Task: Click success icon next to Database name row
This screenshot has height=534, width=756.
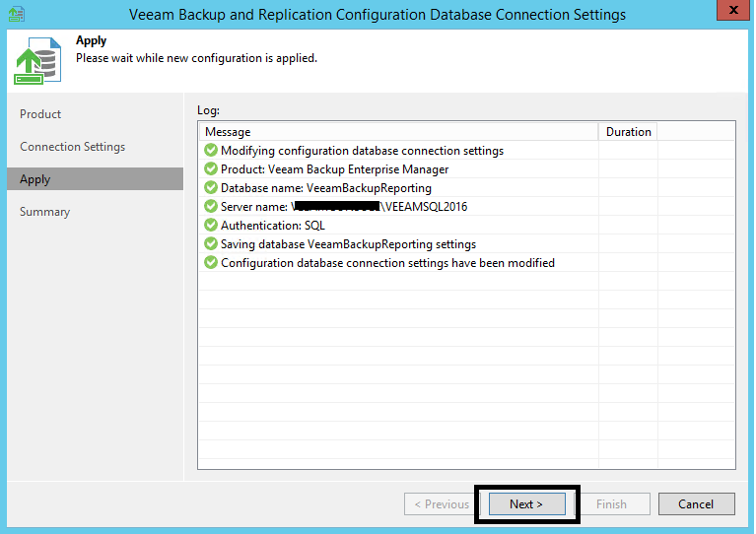Action: [211, 187]
